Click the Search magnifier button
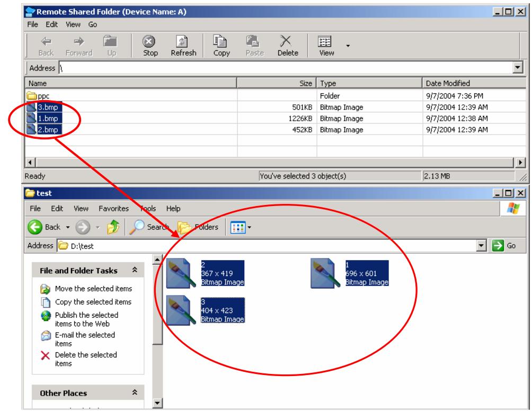Screen dimensions: 532x411 point(149,227)
